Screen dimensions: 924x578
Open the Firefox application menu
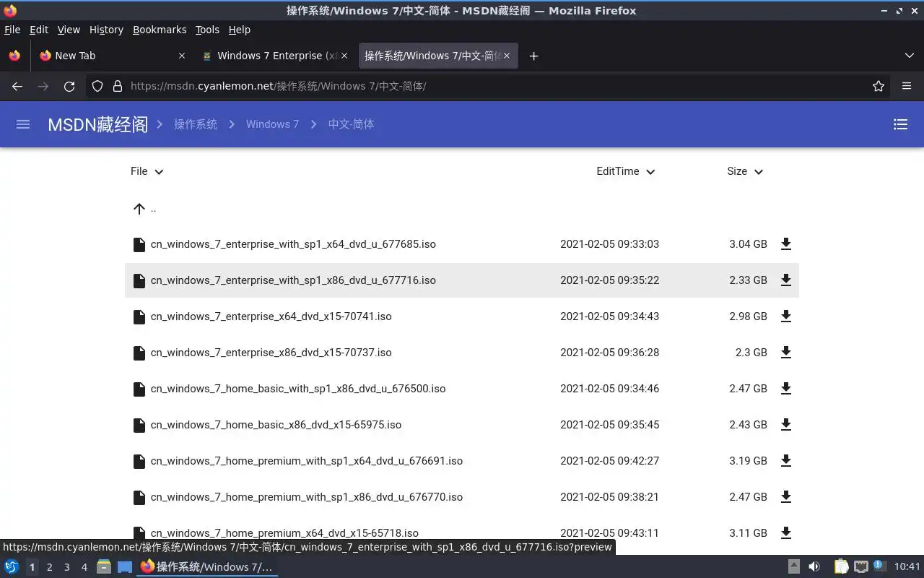907,86
